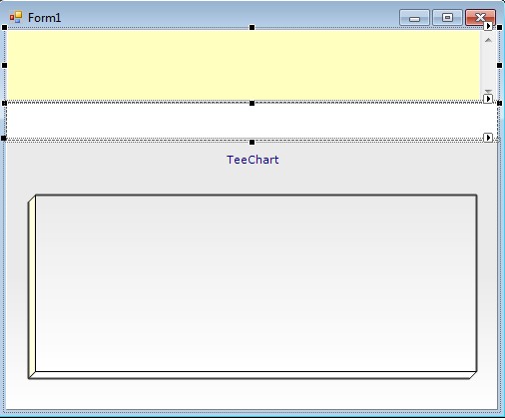Click the top-center sizing handle of textbox
The image size is (505, 420).
click(x=252, y=27)
